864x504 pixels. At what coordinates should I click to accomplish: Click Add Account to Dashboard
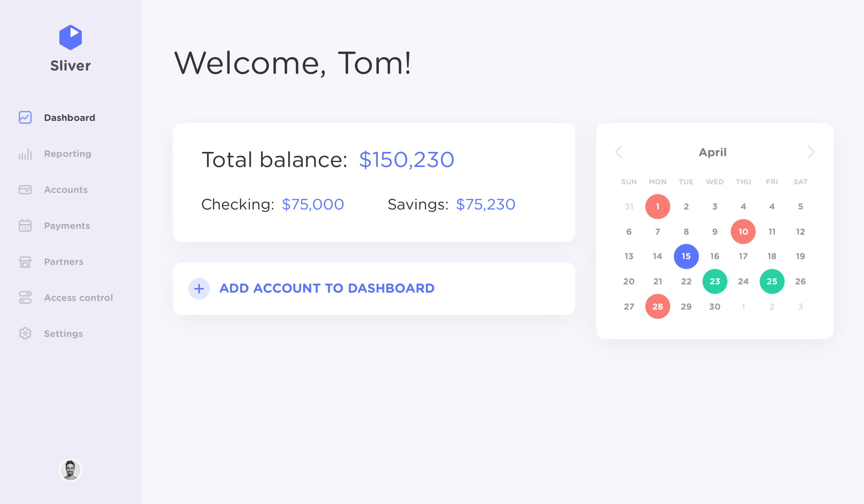[327, 288]
